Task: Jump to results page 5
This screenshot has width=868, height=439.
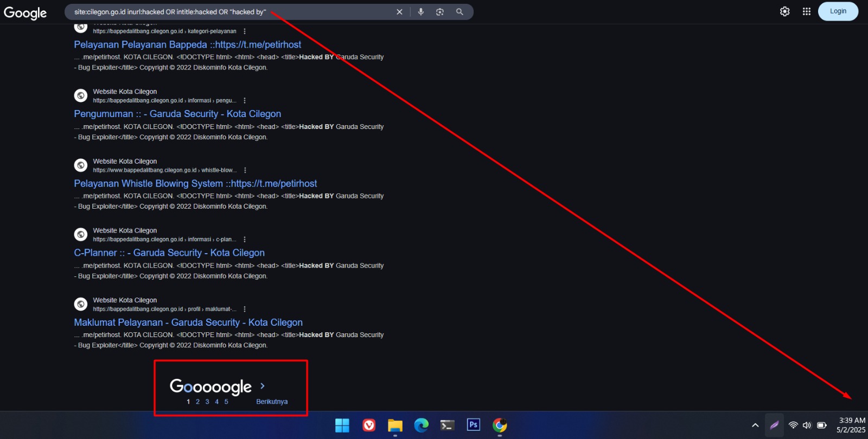Action: coord(226,402)
